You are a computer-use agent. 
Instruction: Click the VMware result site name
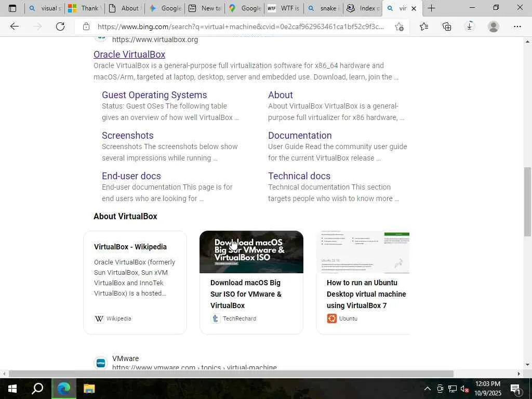[126, 358]
